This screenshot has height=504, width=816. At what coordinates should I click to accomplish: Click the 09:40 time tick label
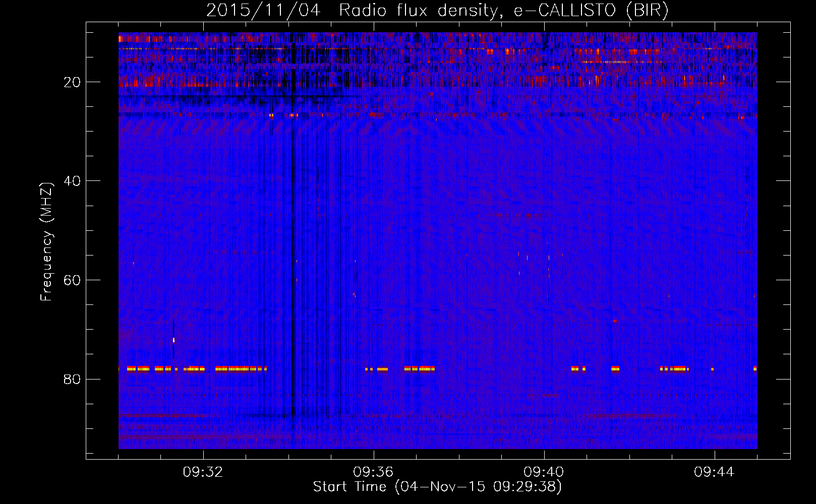544,472
